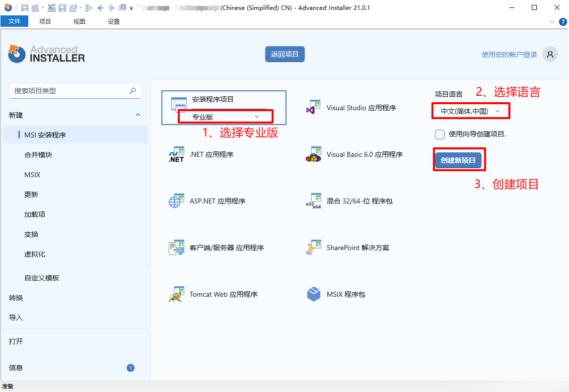569x392 pixels.
Task: Open the notifications flag icon in toolbar
Action: [123, 7]
